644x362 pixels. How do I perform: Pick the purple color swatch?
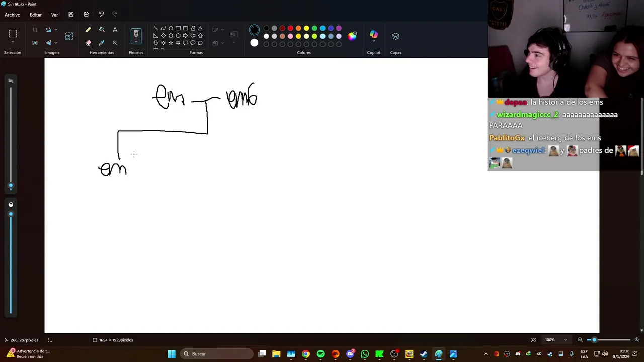click(x=339, y=28)
